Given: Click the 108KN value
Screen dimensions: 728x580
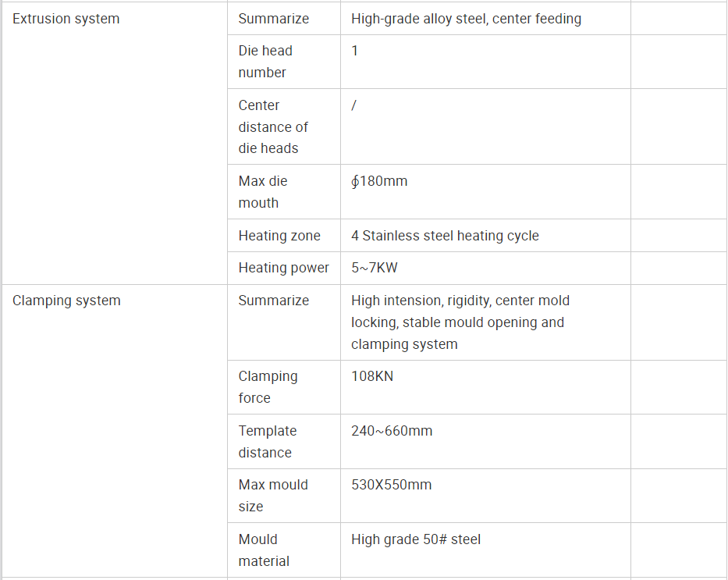Looking at the screenshot, I should click(x=372, y=376).
